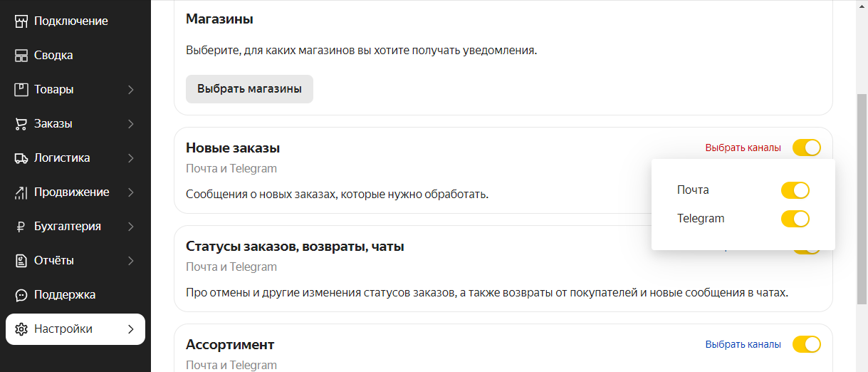
Task: Click Выбрать каналы link for Ассортимент
Action: point(743,344)
